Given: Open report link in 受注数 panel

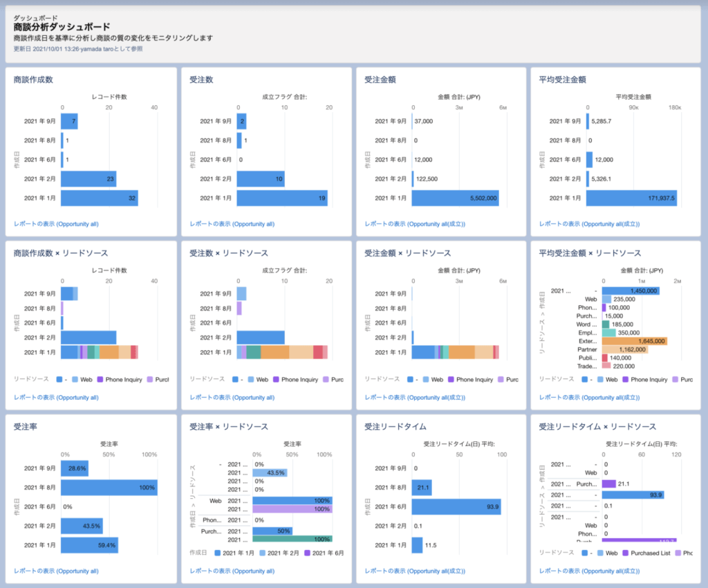Looking at the screenshot, I should pyautogui.click(x=232, y=224).
